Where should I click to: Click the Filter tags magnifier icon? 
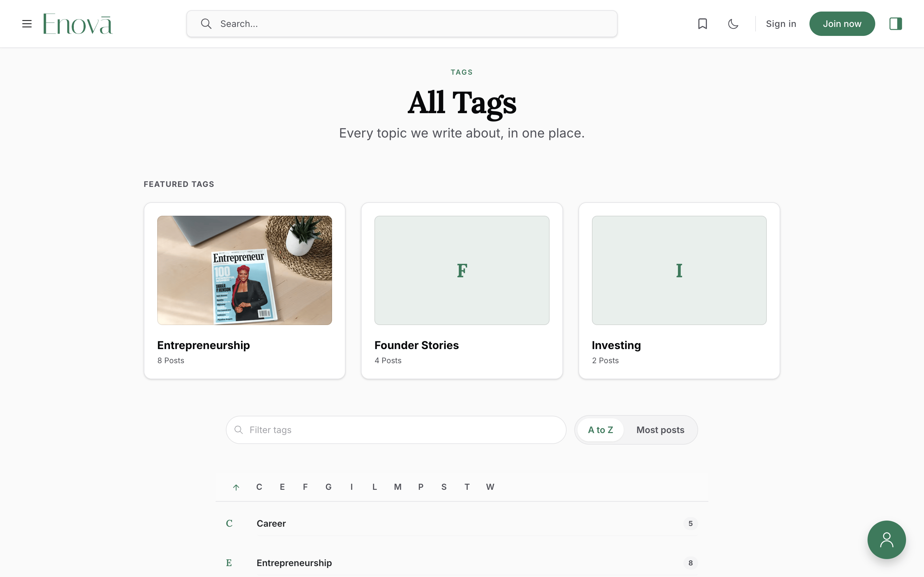(x=239, y=430)
